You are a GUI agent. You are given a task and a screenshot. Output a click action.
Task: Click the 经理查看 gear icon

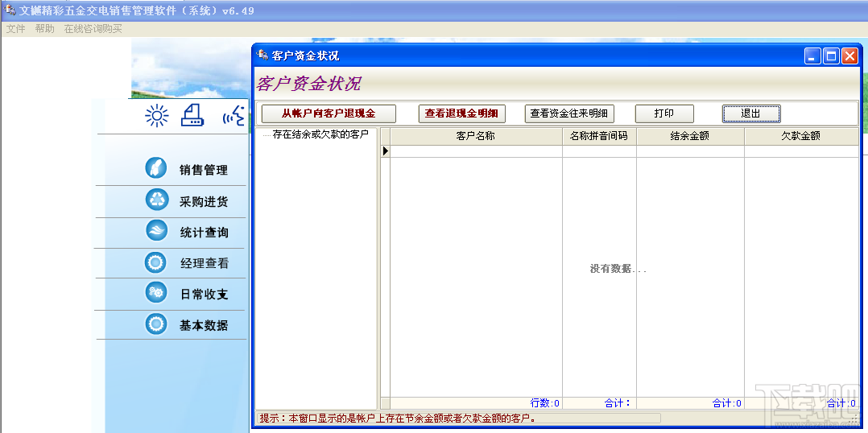click(x=156, y=262)
